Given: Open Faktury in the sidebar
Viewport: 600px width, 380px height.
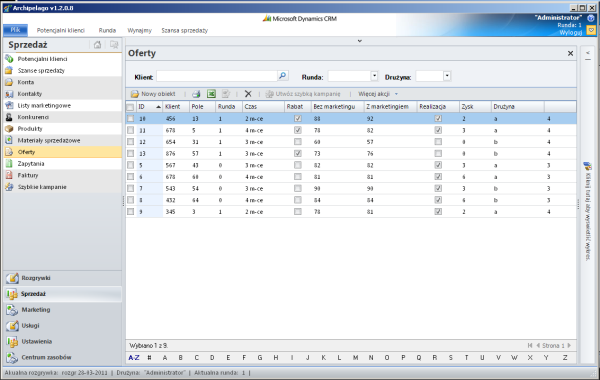Looking at the screenshot, I should tap(62, 175).
